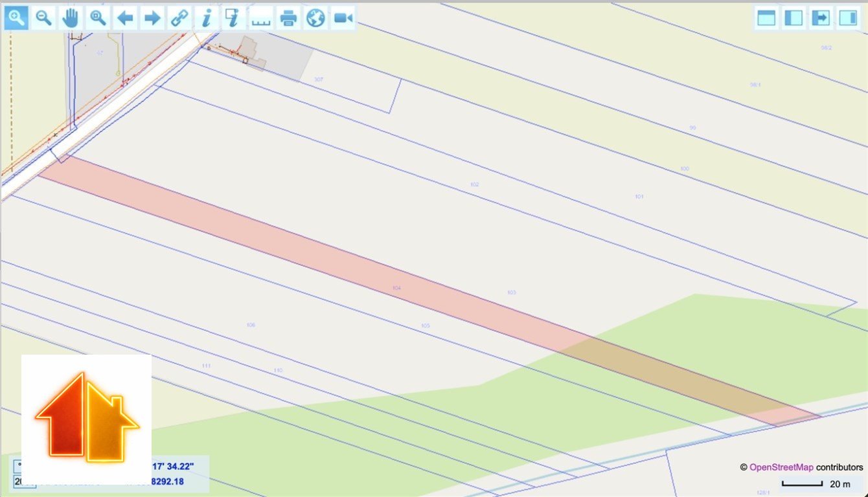
Task: Toggle the left side panel
Action: click(794, 18)
